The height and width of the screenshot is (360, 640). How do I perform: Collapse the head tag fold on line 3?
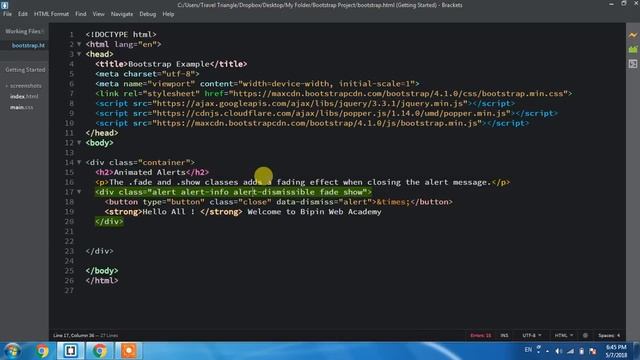[x=79, y=54]
